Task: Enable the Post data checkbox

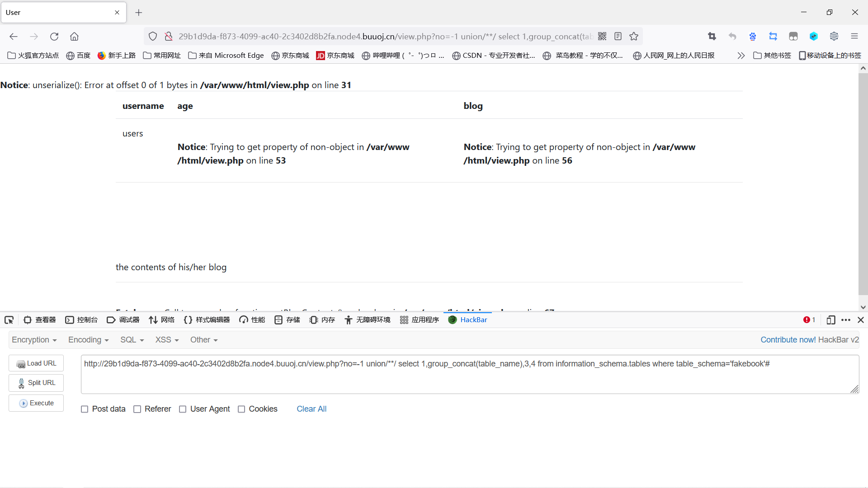Action: 85,409
